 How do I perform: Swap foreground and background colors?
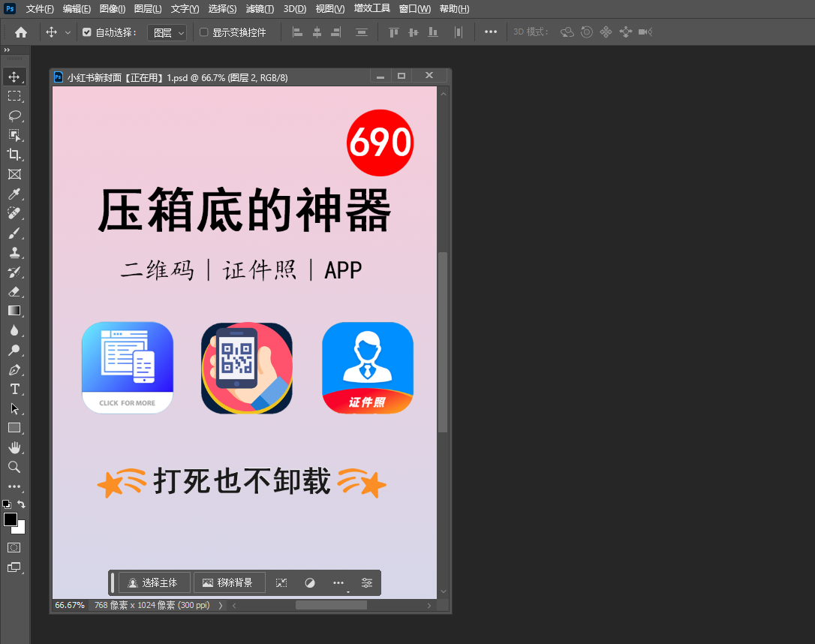[x=21, y=504]
